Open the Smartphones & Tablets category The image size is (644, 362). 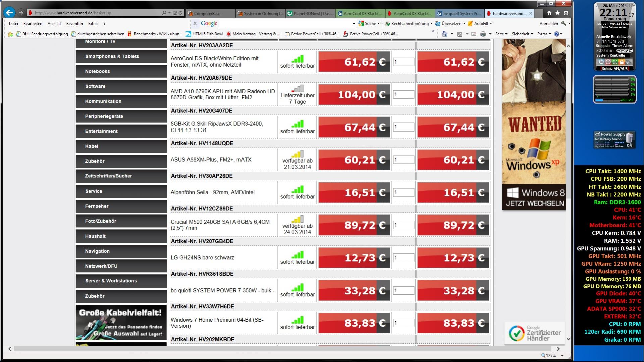pos(121,56)
